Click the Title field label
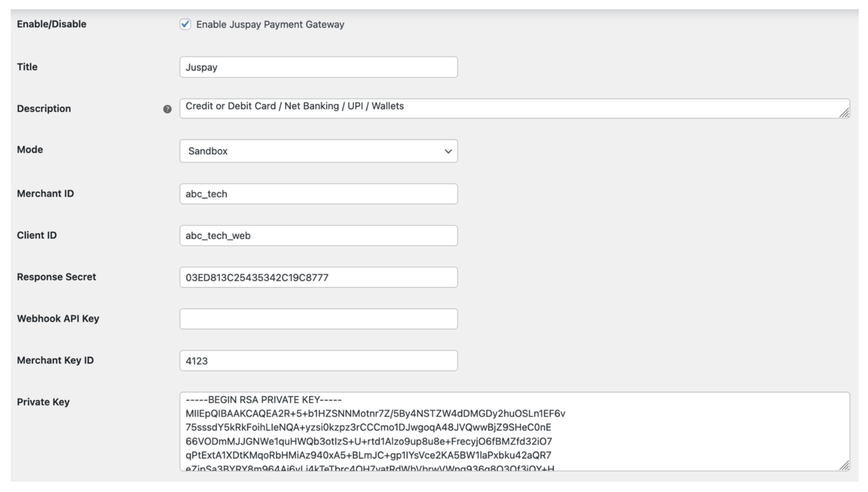Viewport: 868px width, 492px height. click(27, 67)
